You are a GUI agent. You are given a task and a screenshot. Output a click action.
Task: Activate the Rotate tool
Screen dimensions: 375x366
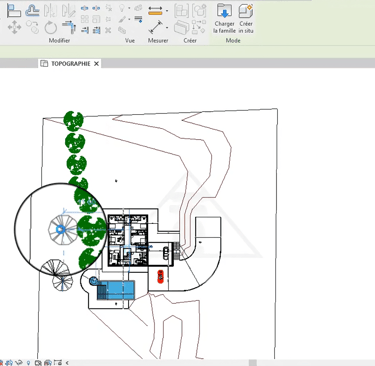(x=51, y=27)
